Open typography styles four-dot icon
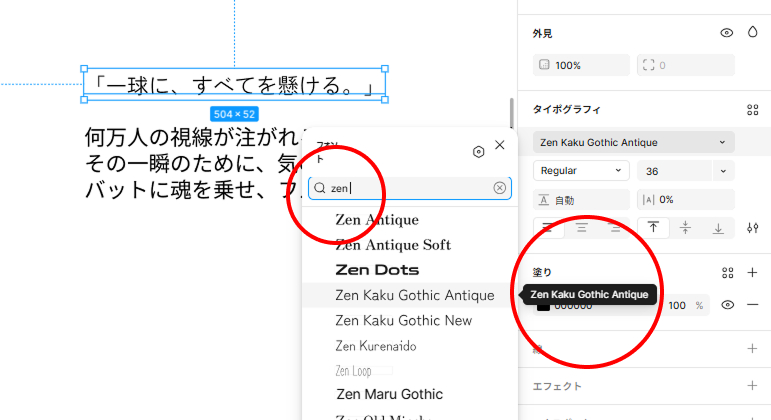Image resolution: width=771 pixels, height=420 pixels. click(x=753, y=110)
